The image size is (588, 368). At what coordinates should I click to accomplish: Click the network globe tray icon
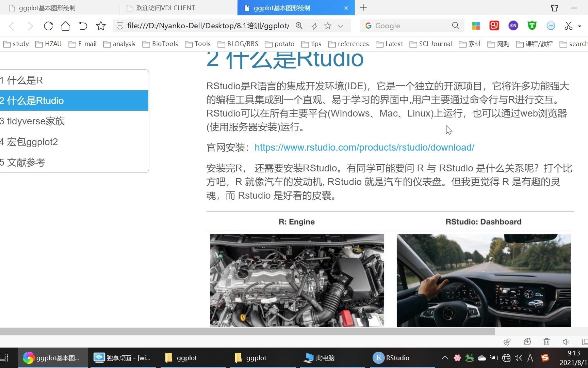(x=506, y=358)
